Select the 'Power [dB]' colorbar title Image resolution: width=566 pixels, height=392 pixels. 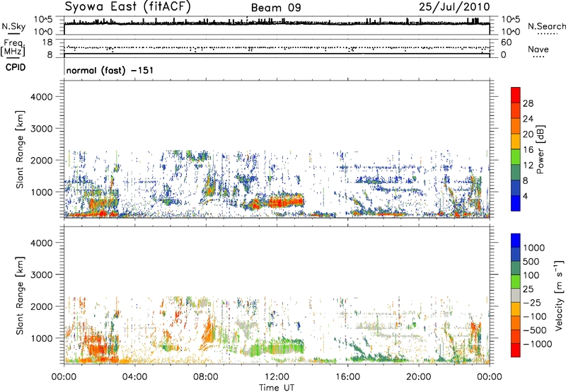click(540, 149)
